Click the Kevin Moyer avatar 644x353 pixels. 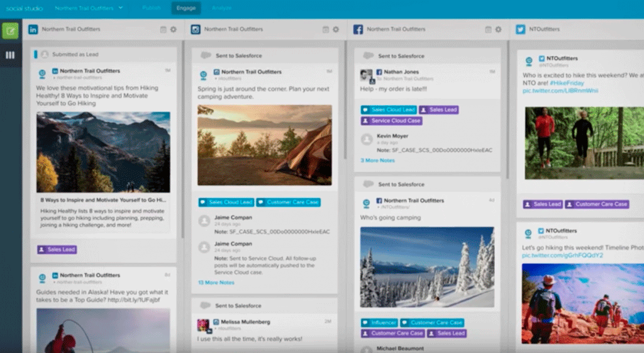click(x=367, y=139)
